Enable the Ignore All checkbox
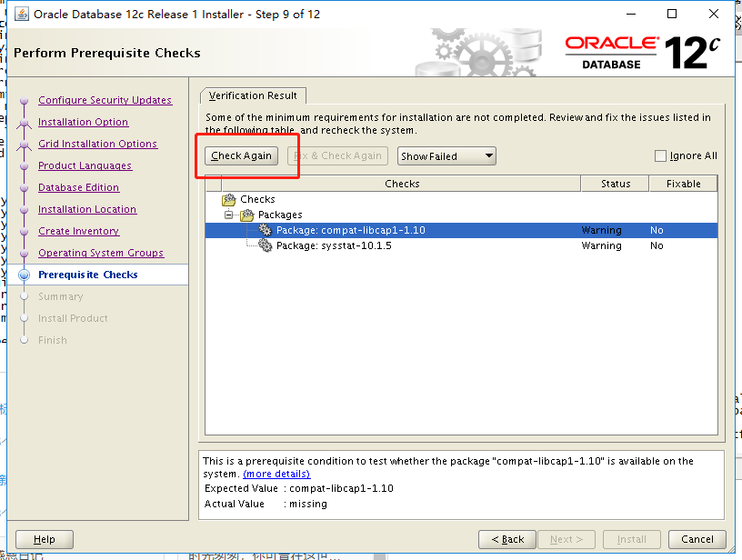The width and height of the screenshot is (742, 560). pyautogui.click(x=660, y=155)
